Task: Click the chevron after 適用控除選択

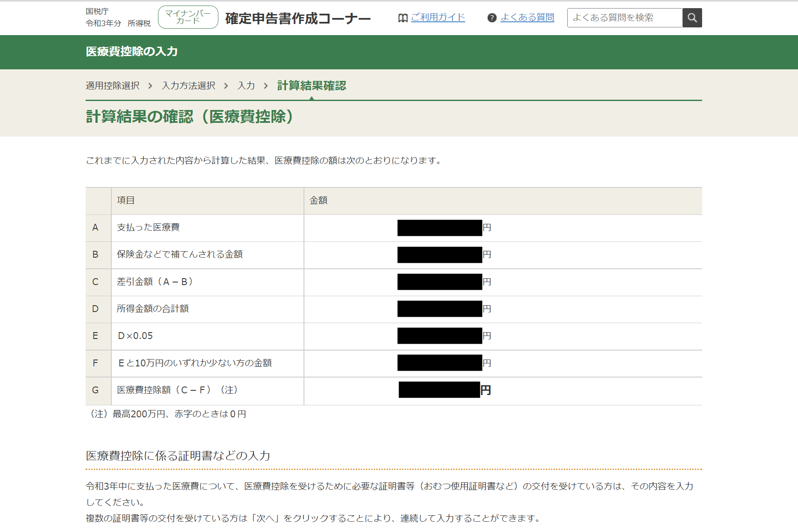Action: click(150, 86)
